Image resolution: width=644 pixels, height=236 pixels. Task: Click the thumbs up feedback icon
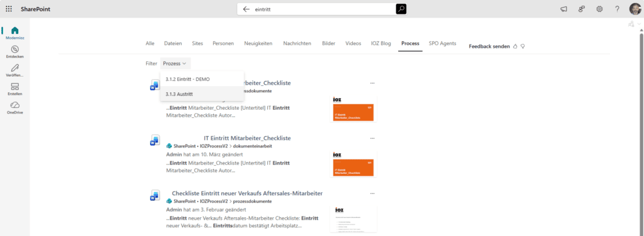pyautogui.click(x=515, y=46)
